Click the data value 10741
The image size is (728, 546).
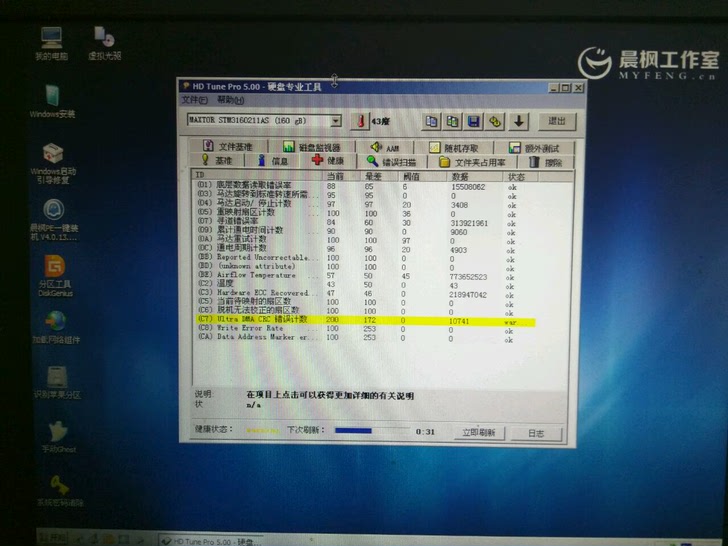pos(459,321)
